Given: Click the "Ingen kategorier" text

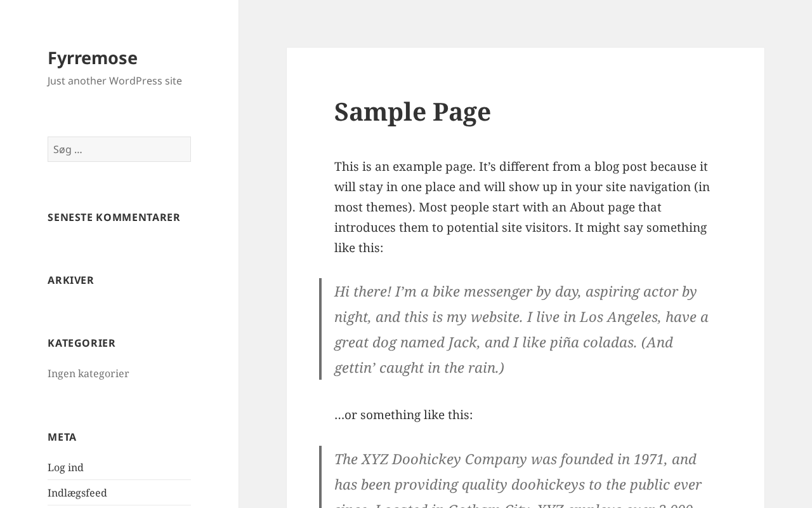Looking at the screenshot, I should 88,373.
